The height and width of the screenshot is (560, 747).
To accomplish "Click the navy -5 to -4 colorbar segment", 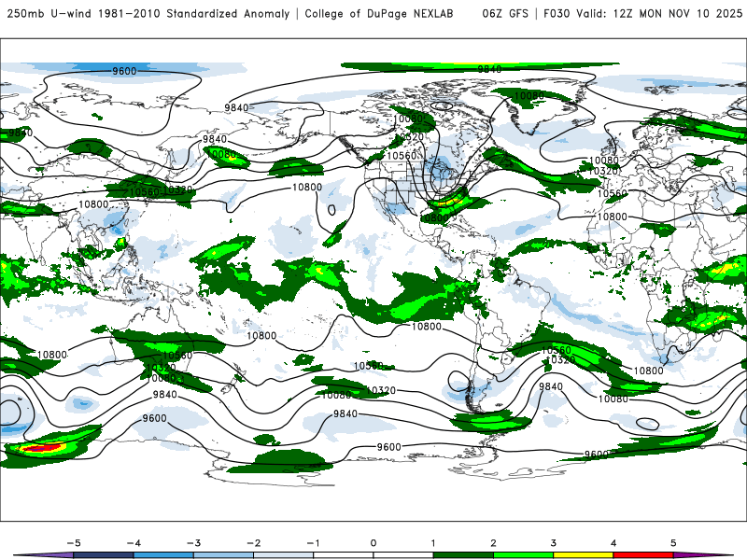I will pos(104,555).
